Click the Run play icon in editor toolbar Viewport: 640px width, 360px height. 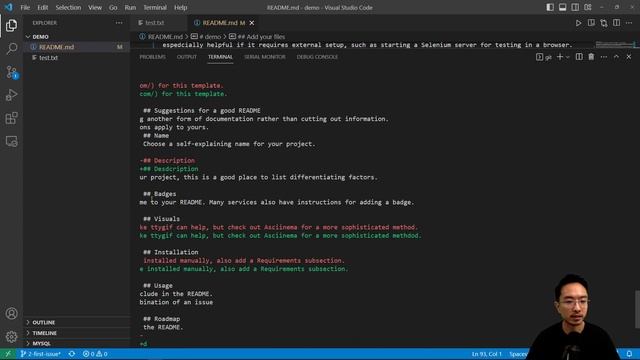click(x=578, y=23)
